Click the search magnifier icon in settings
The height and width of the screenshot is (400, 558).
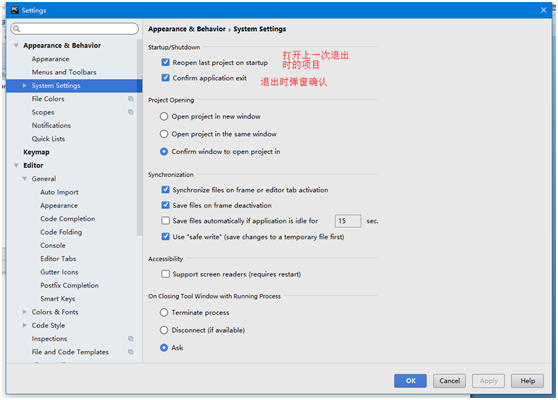tap(16, 29)
